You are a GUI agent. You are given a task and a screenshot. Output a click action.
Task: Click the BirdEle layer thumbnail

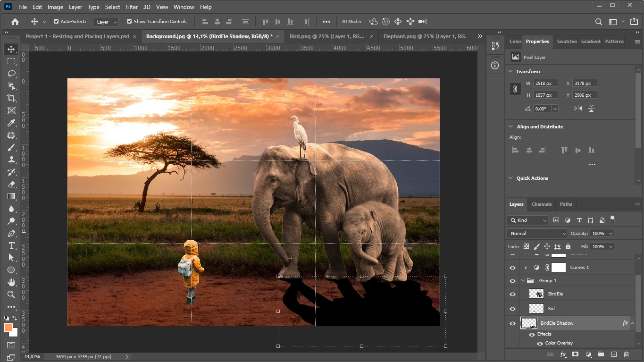coord(536,294)
